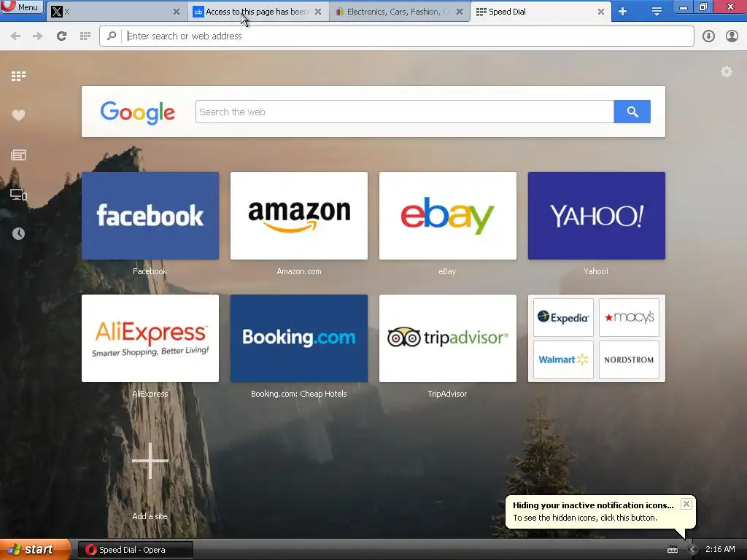The height and width of the screenshot is (560, 747).
Task: Open History via the sidebar clock icon
Action: click(x=18, y=233)
